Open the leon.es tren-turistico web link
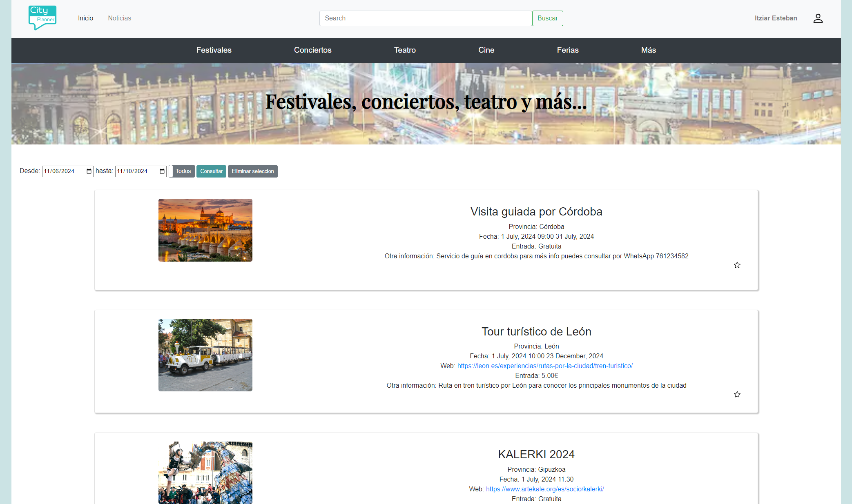Viewport: 852px width, 504px height. (x=545, y=366)
